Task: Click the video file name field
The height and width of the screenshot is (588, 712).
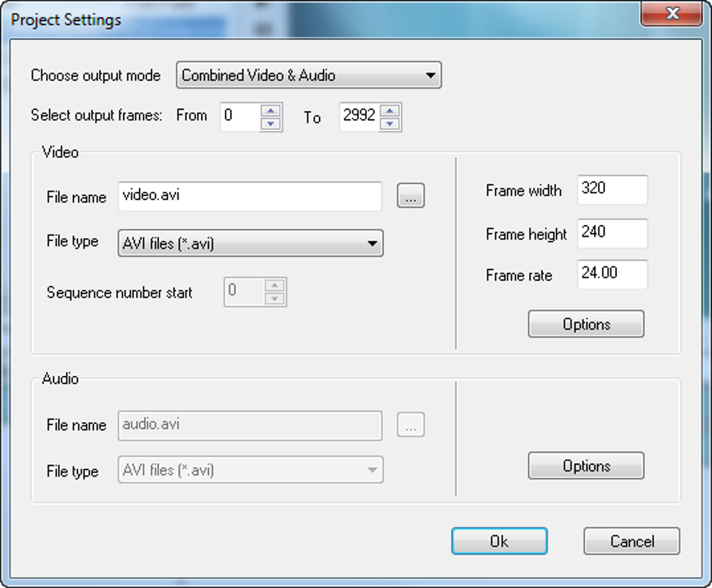Action: (250, 196)
